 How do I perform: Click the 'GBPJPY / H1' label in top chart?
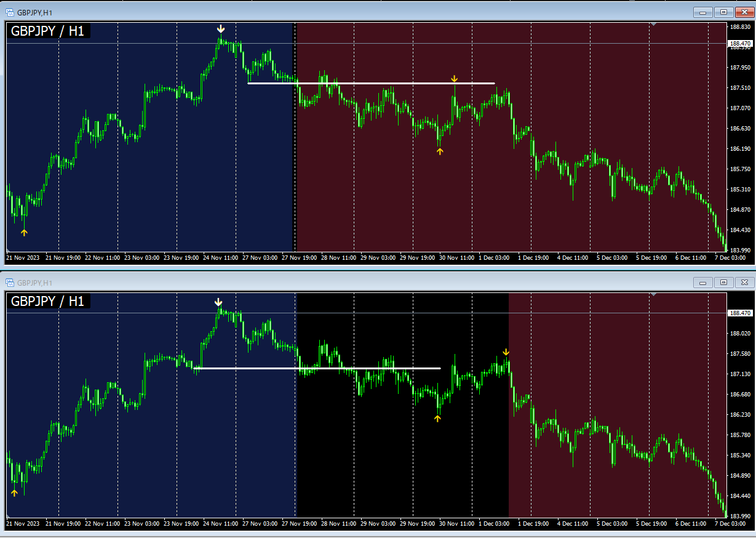click(48, 31)
